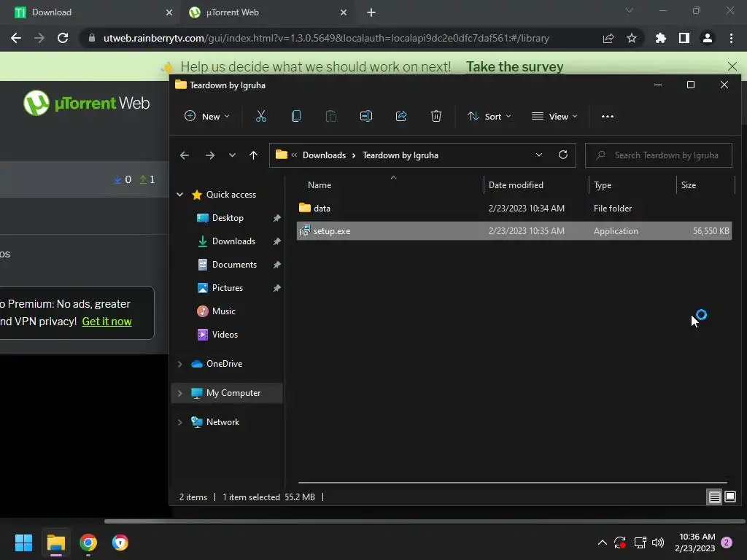
Task: Click the Delete trash icon in Explorer
Action: click(x=436, y=116)
